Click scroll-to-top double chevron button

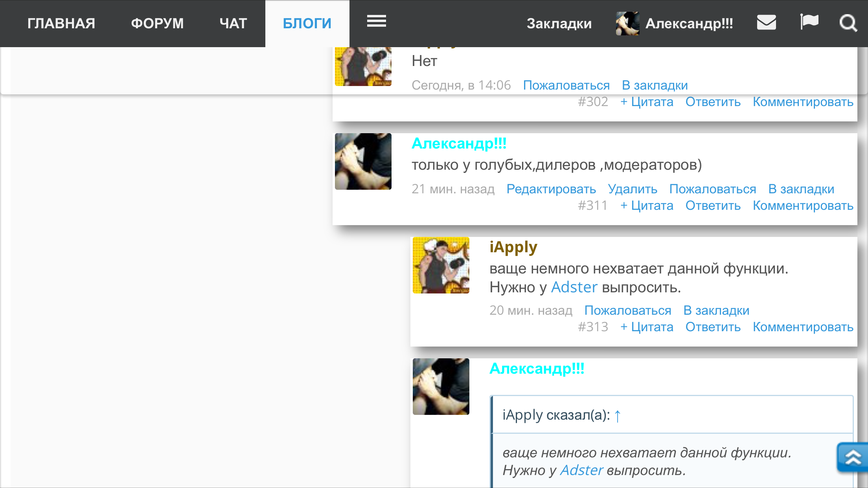(x=852, y=457)
